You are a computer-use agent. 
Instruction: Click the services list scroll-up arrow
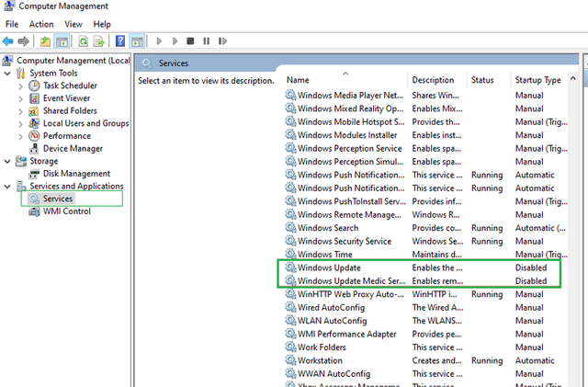coord(572,78)
